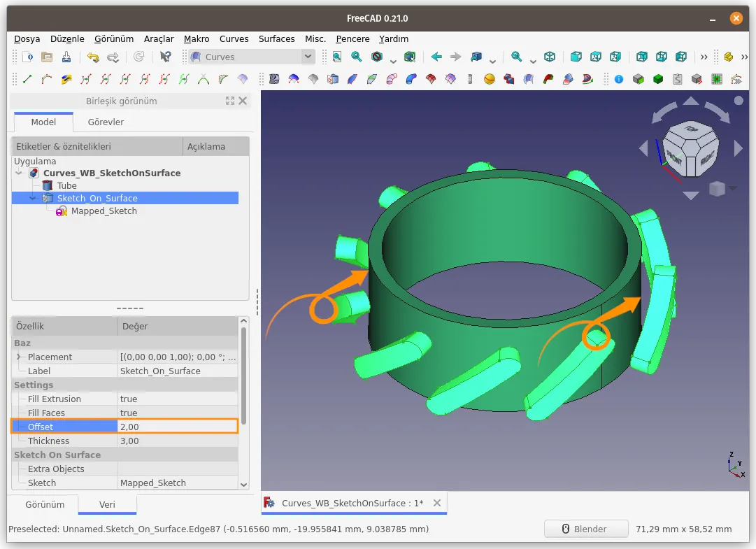756x549 pixels.
Task: Create a new document with toolbar icon
Action: coord(28,57)
